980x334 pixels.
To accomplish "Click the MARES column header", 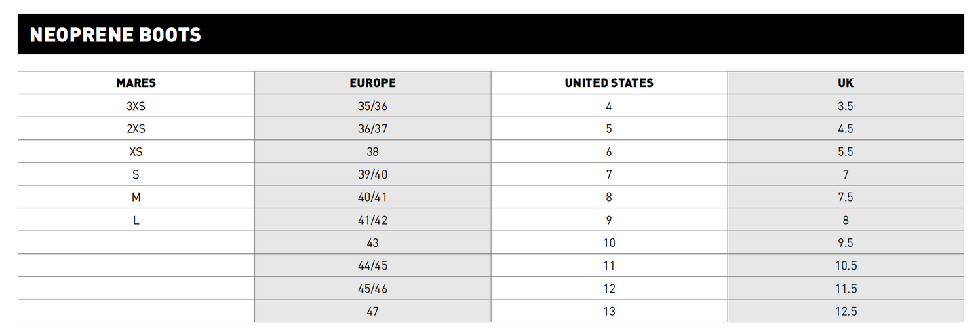I will pyautogui.click(x=136, y=83).
